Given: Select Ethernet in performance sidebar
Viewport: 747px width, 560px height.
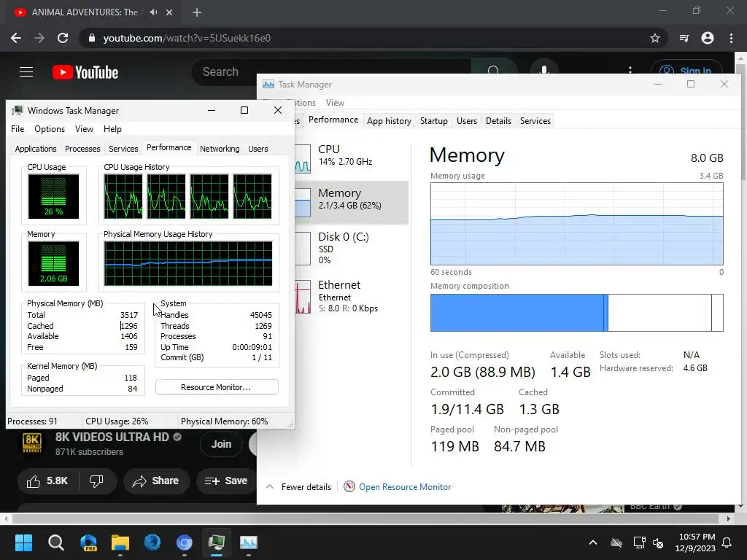Looking at the screenshot, I should pos(352,297).
